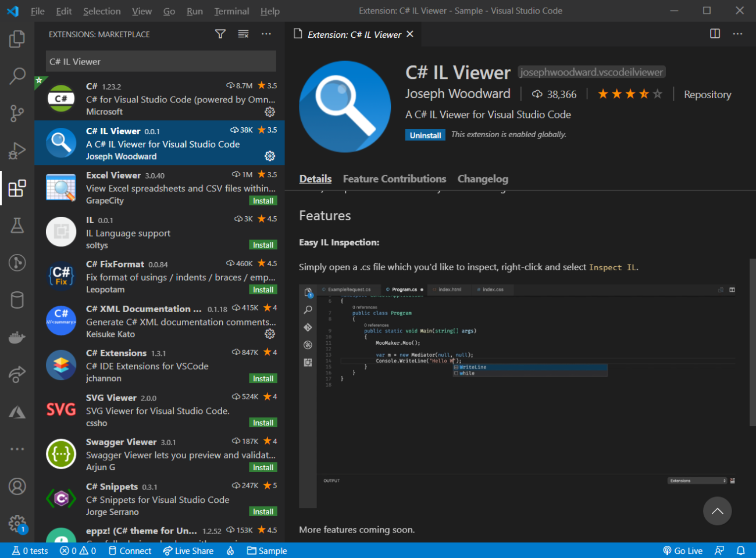Install the C# Snippets extension

tap(263, 512)
